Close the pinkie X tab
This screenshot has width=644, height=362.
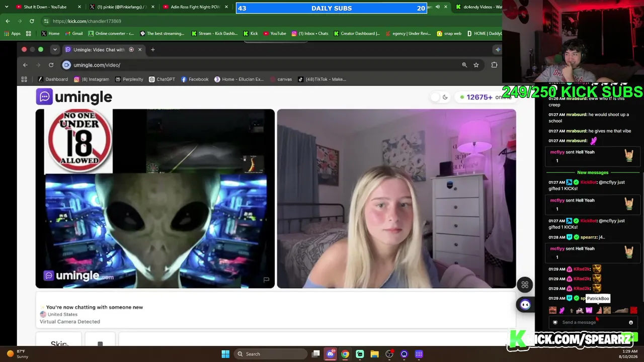[153, 7]
